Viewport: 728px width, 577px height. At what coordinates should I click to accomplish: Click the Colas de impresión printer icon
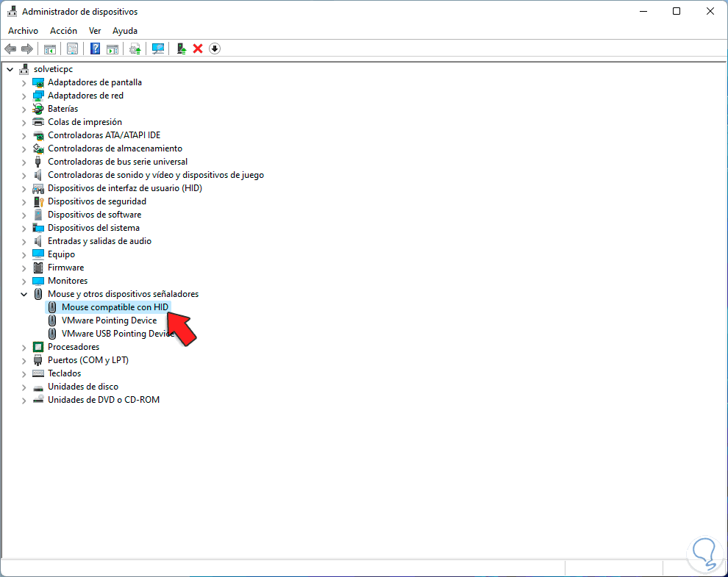pyautogui.click(x=38, y=122)
